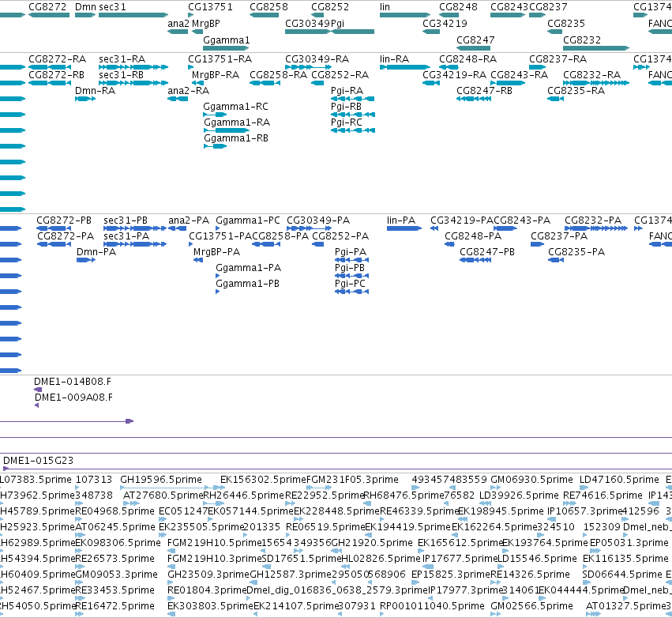The width and height of the screenshot is (672, 618).
Task: Click the CG30349-RA transcript
Action: (x=308, y=67)
